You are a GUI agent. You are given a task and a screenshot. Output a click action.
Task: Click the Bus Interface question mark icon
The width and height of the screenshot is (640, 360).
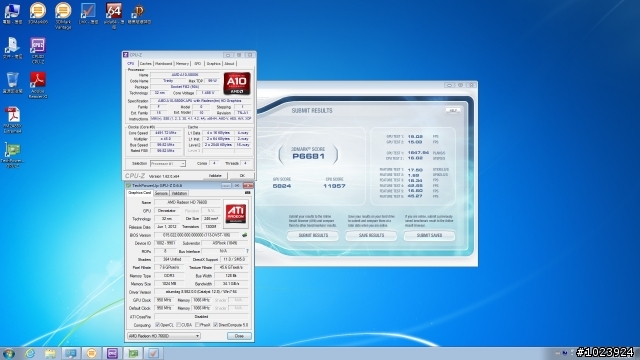[247, 251]
